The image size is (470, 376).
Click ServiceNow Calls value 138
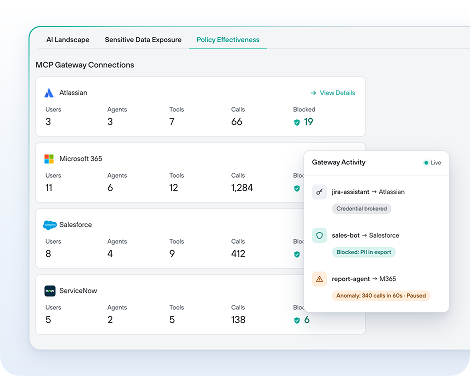[x=238, y=320]
